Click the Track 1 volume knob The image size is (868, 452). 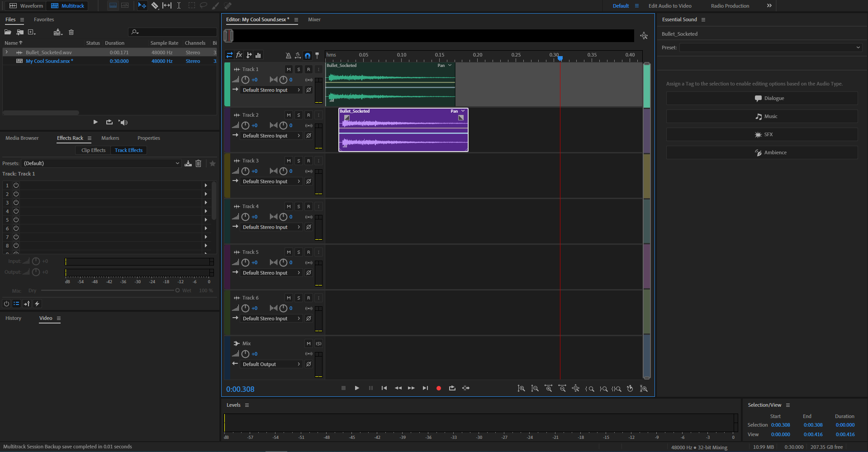(245, 80)
